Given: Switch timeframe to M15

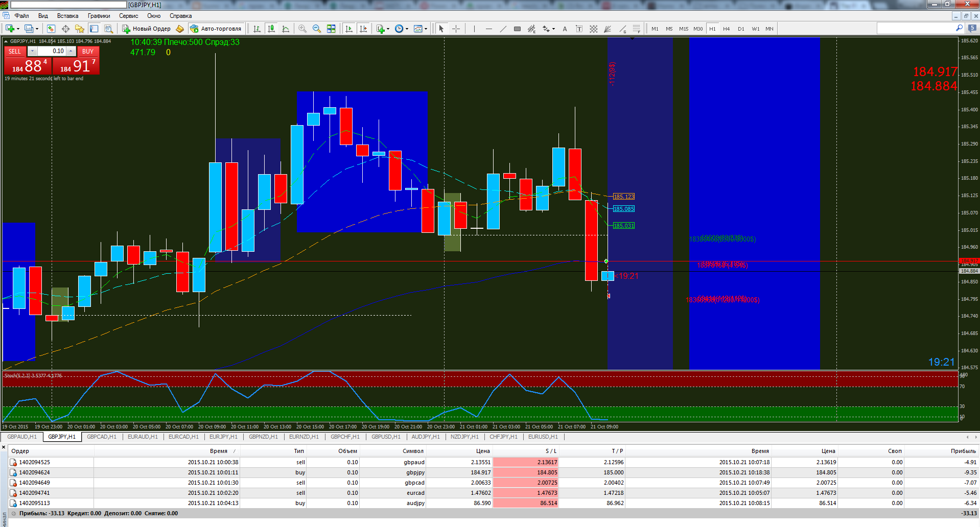Looking at the screenshot, I should tap(683, 29).
